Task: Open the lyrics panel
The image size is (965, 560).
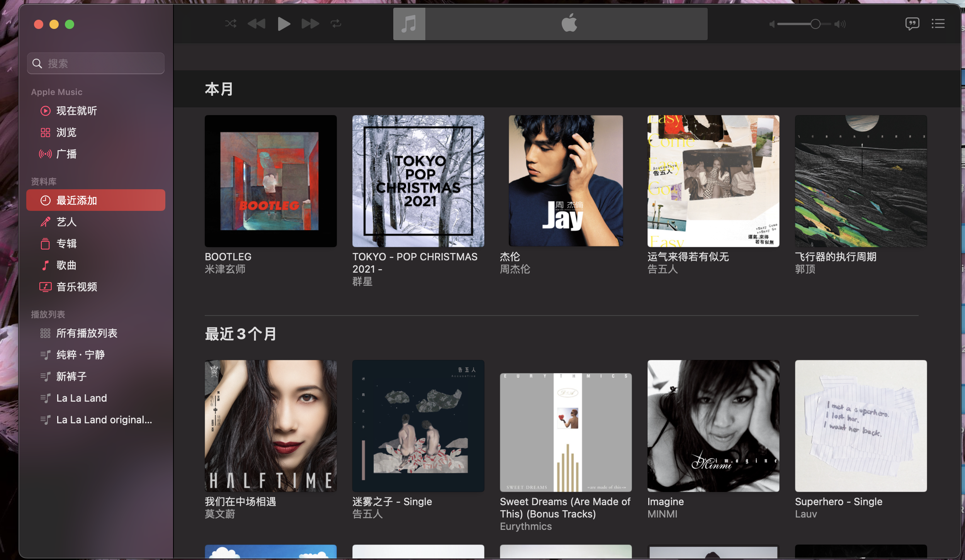Action: coord(912,24)
